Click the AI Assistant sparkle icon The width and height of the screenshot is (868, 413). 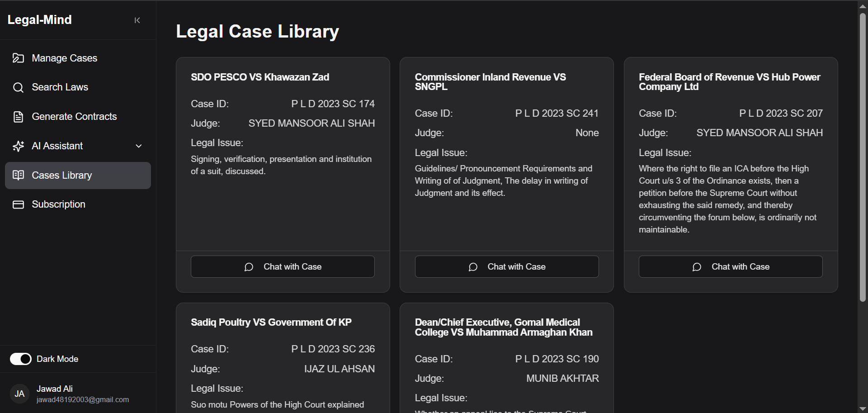18,146
